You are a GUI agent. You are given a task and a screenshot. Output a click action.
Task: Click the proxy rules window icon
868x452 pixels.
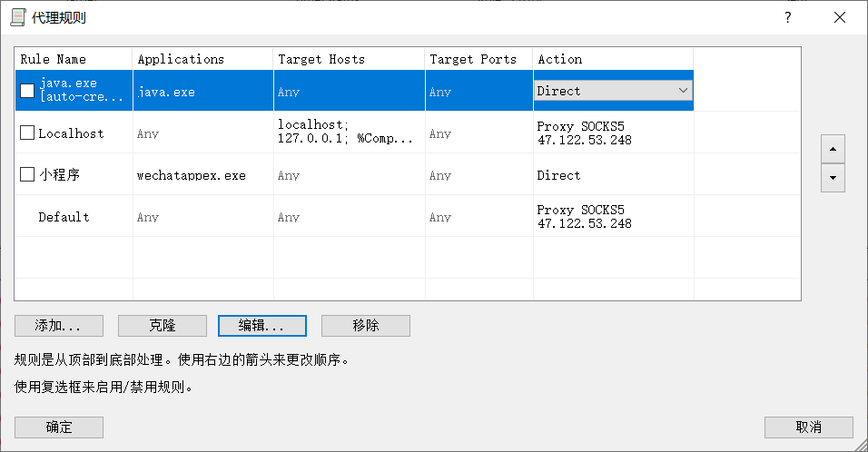tap(17, 17)
